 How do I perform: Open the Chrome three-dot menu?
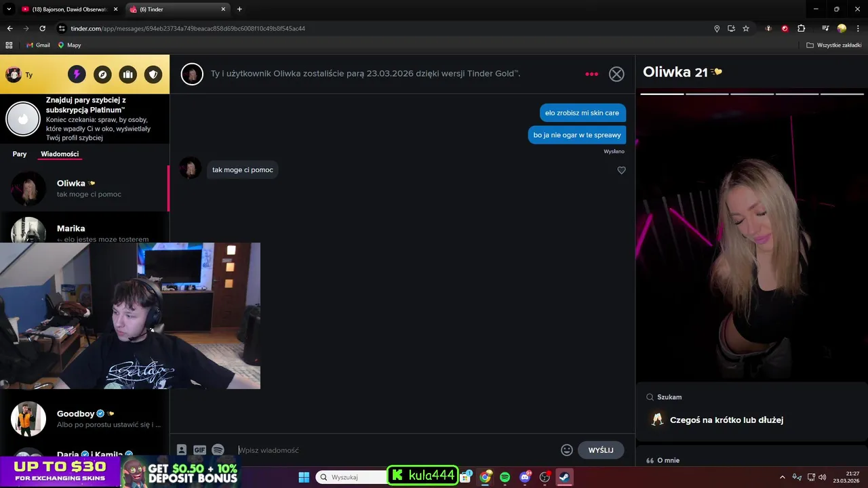[858, 28]
